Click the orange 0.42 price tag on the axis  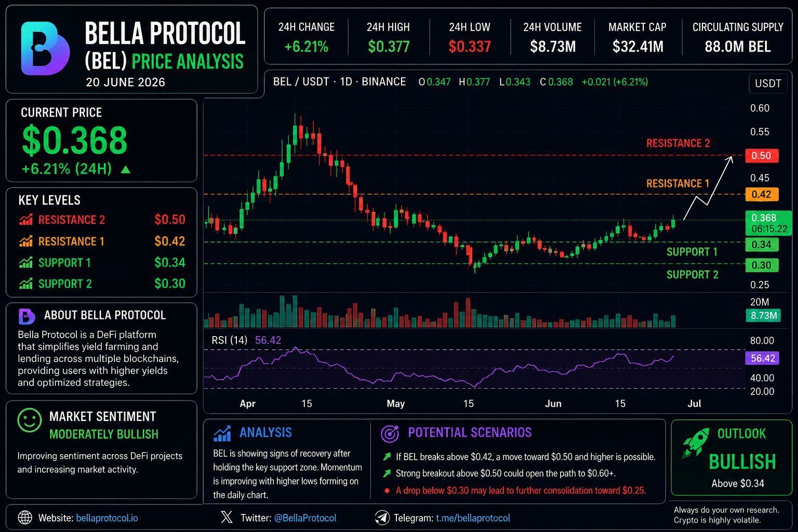pos(762,195)
